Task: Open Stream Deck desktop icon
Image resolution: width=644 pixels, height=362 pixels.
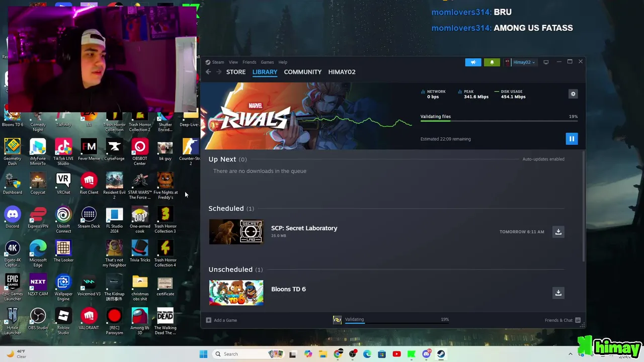Action: click(89, 218)
